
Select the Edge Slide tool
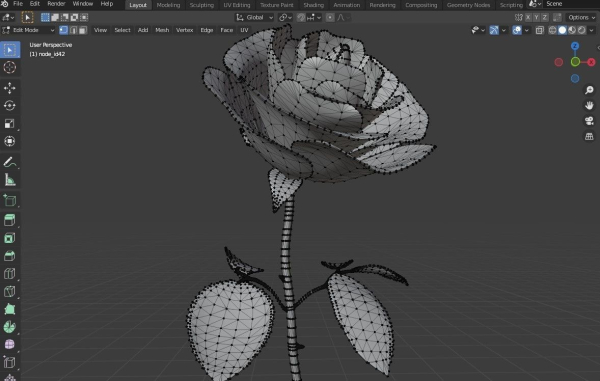coord(10,362)
